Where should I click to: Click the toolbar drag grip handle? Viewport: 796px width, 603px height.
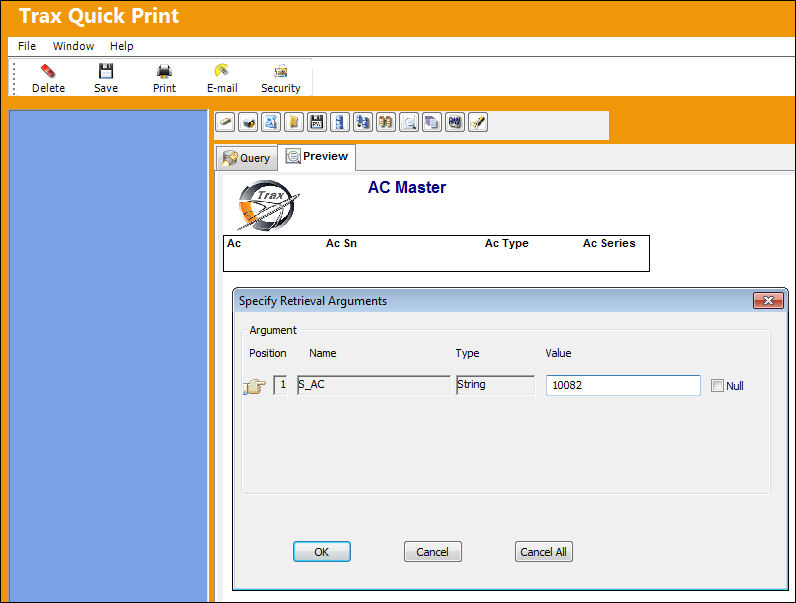(x=14, y=78)
